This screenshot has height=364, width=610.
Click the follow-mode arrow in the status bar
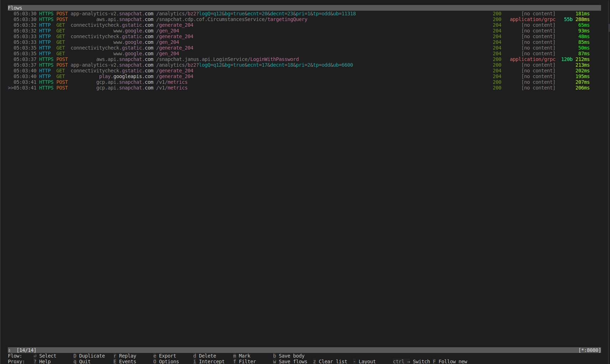pos(10,350)
